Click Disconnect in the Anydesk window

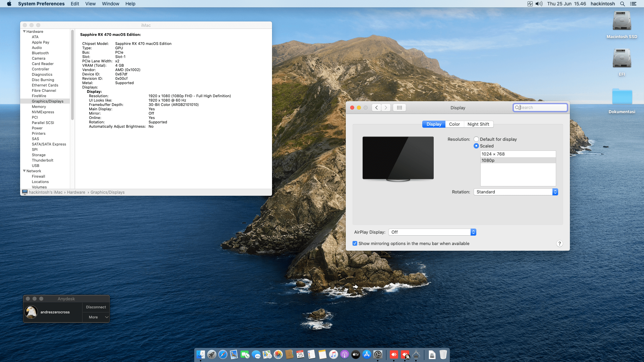[96, 307]
